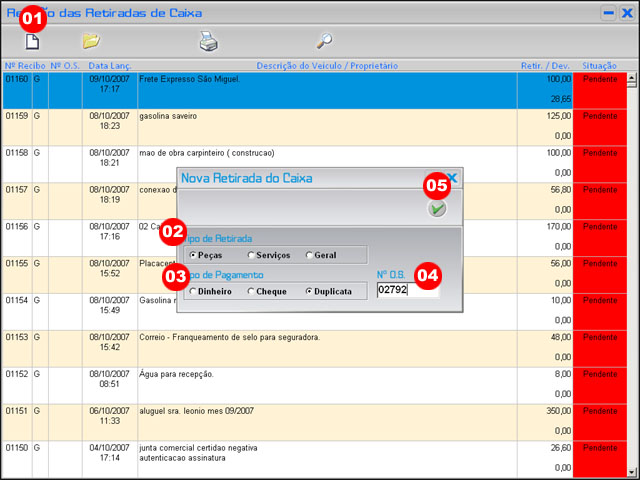
Task: Select the Serviços radio option
Action: 250,255
